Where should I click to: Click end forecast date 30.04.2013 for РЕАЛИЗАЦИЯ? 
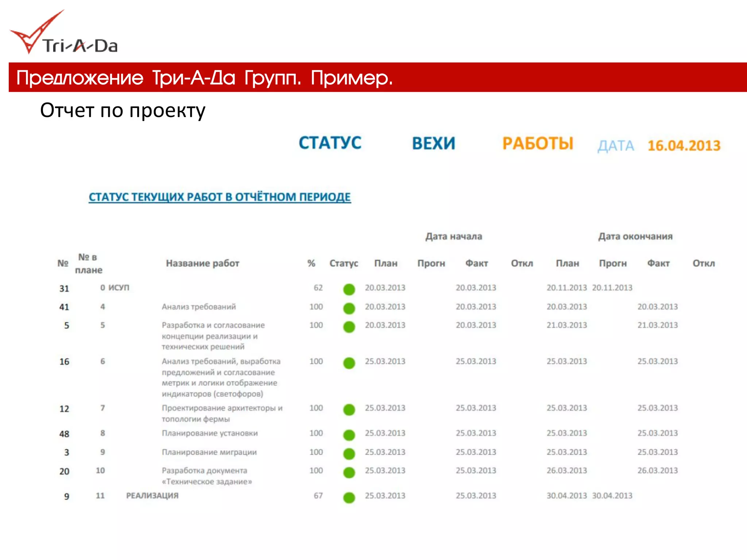612,495
